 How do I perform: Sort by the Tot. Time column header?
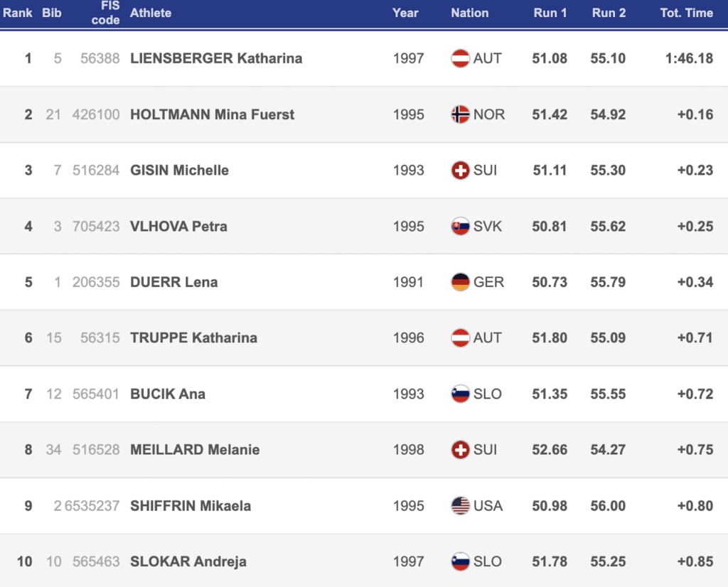[x=686, y=13]
